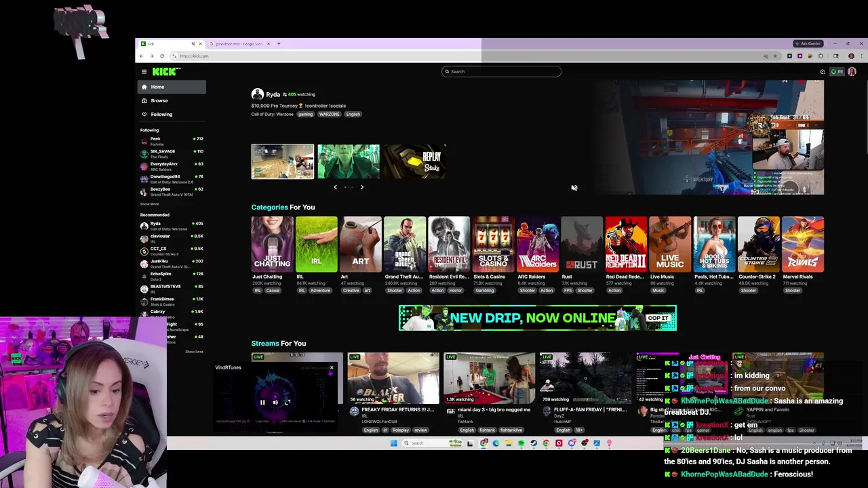Expand Show More under Following
Image resolution: width=868 pixels, height=488 pixels.
click(150, 204)
